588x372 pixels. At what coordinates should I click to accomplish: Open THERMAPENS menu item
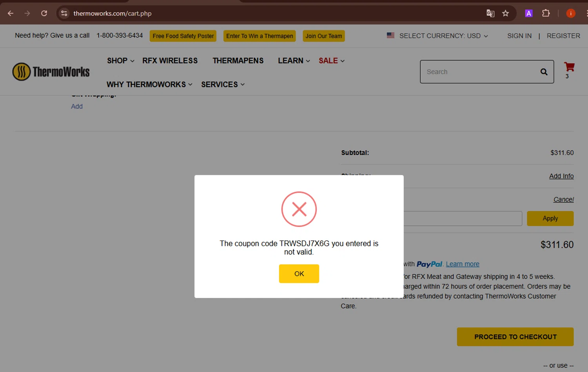coord(238,61)
